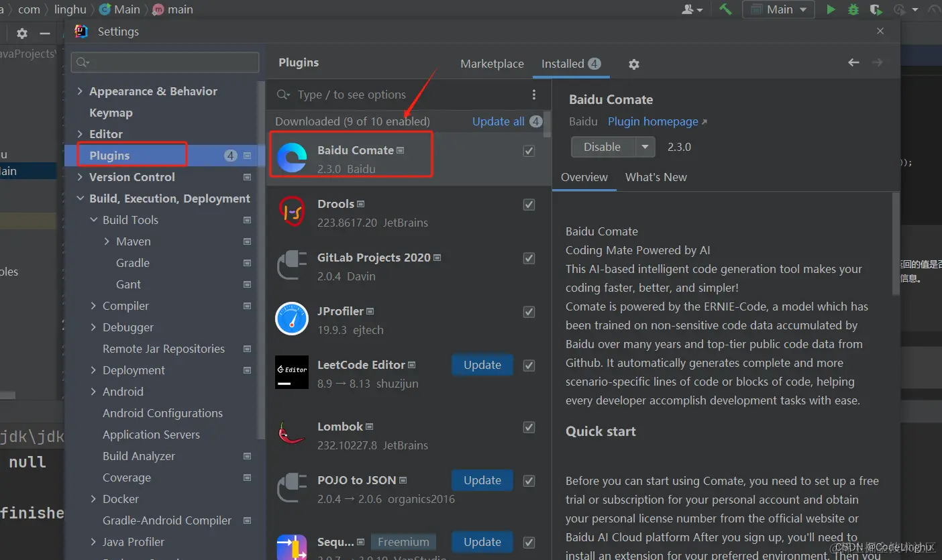Click the project-level marker icon beside Version Control
This screenshot has width=942, height=560.
point(247,177)
